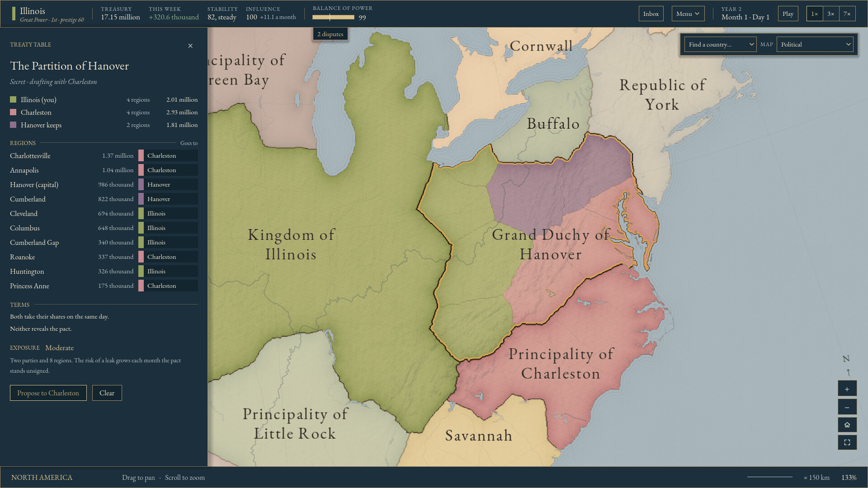The height and width of the screenshot is (488, 868).
Task: Start time with the Play button
Action: 788,14
